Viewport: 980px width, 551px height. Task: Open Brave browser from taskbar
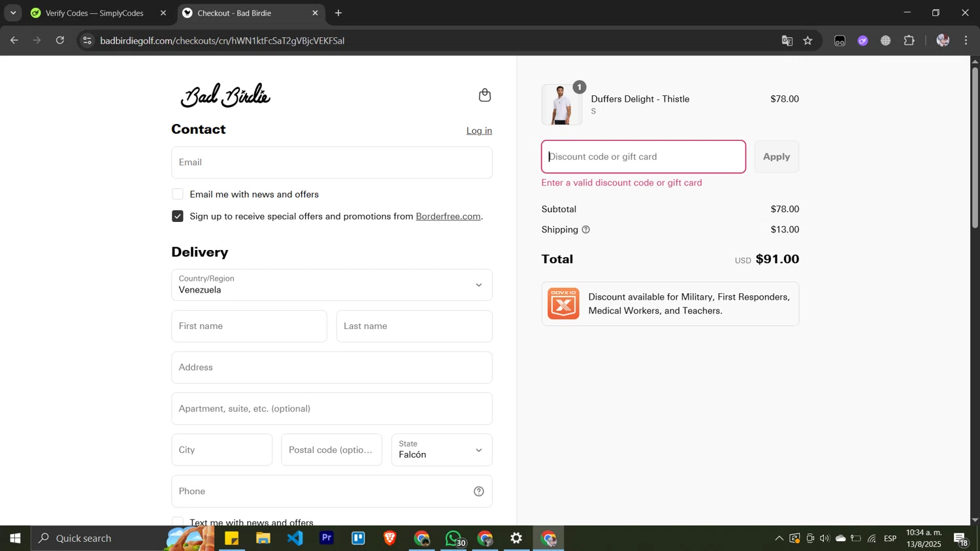pyautogui.click(x=390, y=539)
